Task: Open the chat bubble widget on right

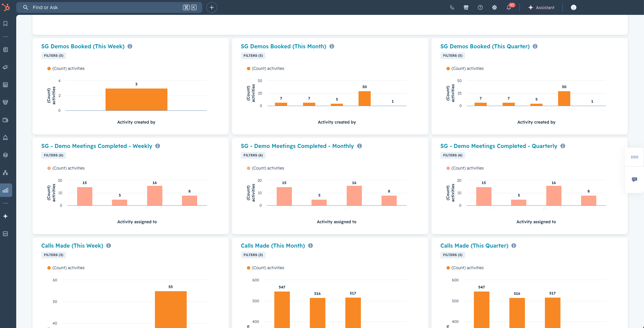Action: pos(634,179)
